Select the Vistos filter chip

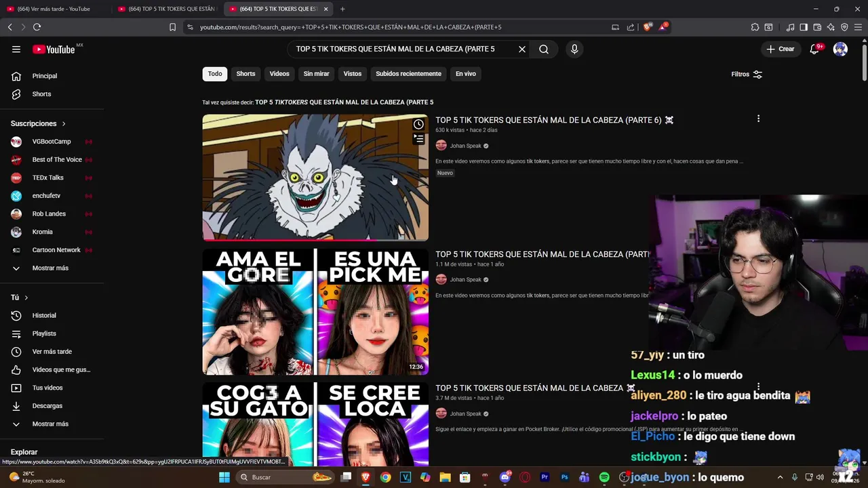pyautogui.click(x=353, y=74)
